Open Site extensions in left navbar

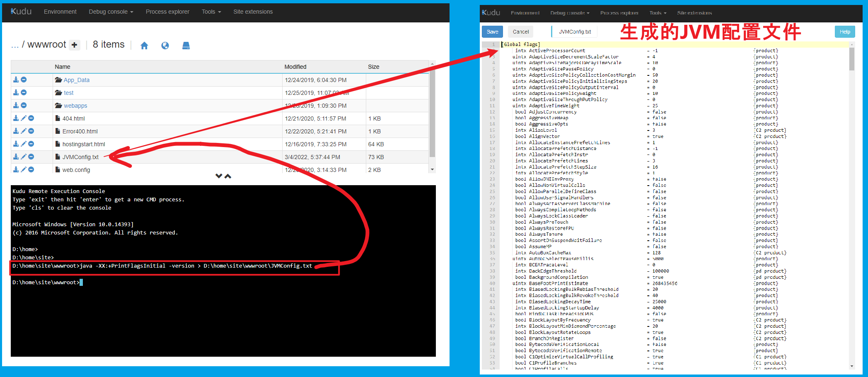tap(253, 12)
